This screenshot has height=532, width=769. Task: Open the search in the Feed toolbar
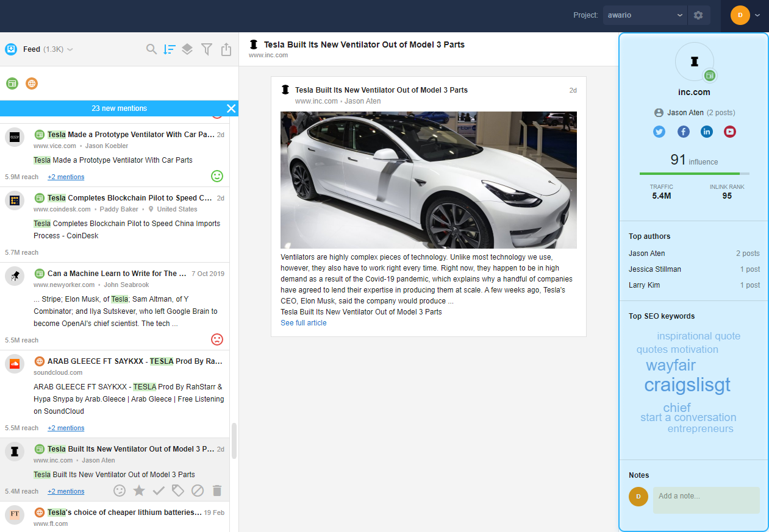point(152,49)
